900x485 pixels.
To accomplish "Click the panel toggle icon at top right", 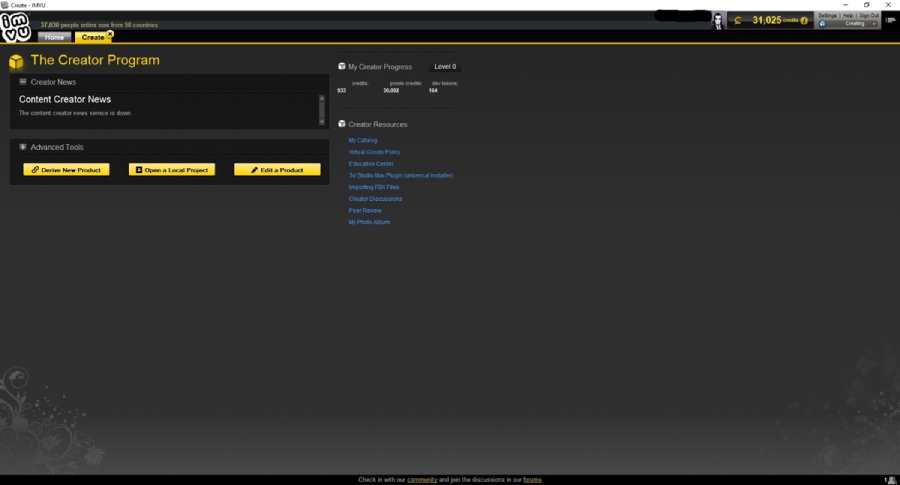I will [x=891, y=20].
